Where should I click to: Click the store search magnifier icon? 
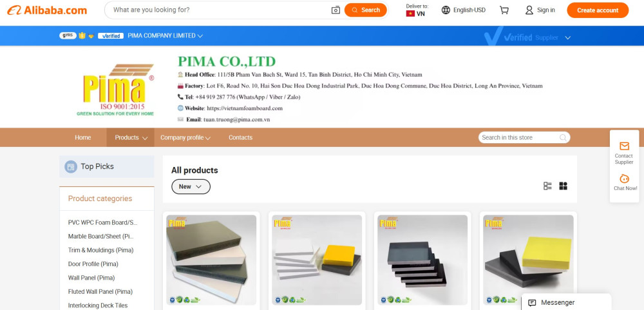pyautogui.click(x=563, y=138)
